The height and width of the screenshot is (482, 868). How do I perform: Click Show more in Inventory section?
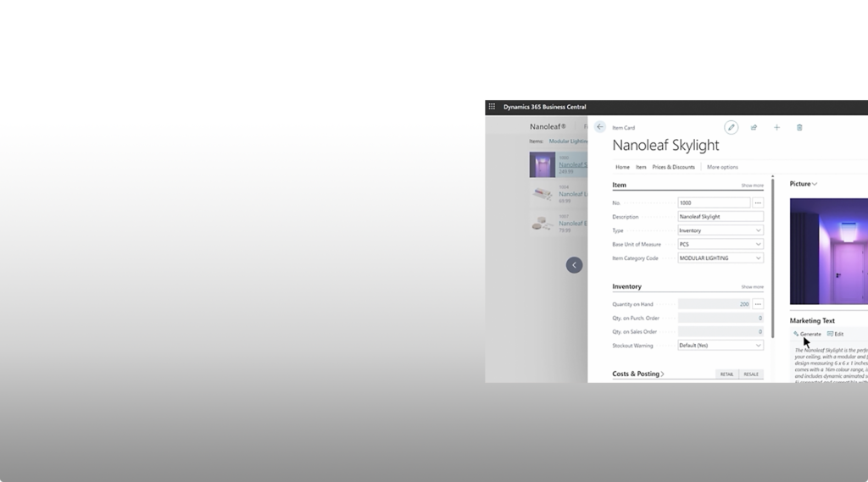[753, 286]
